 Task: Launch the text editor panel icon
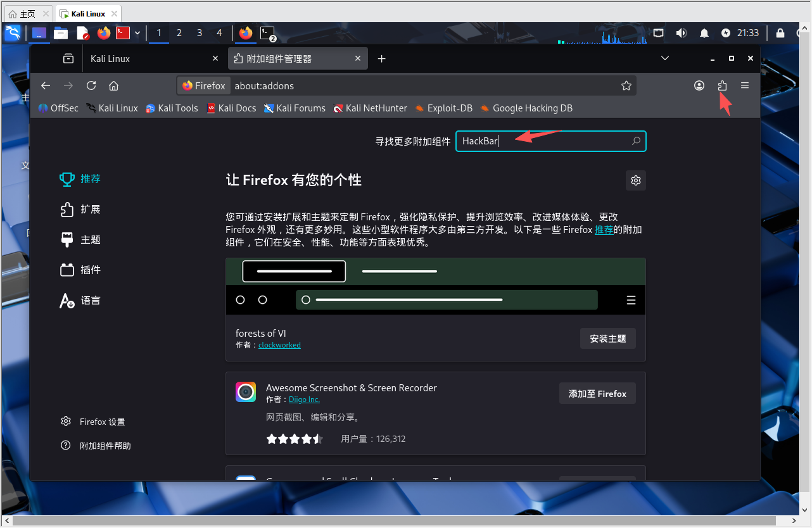tap(82, 33)
